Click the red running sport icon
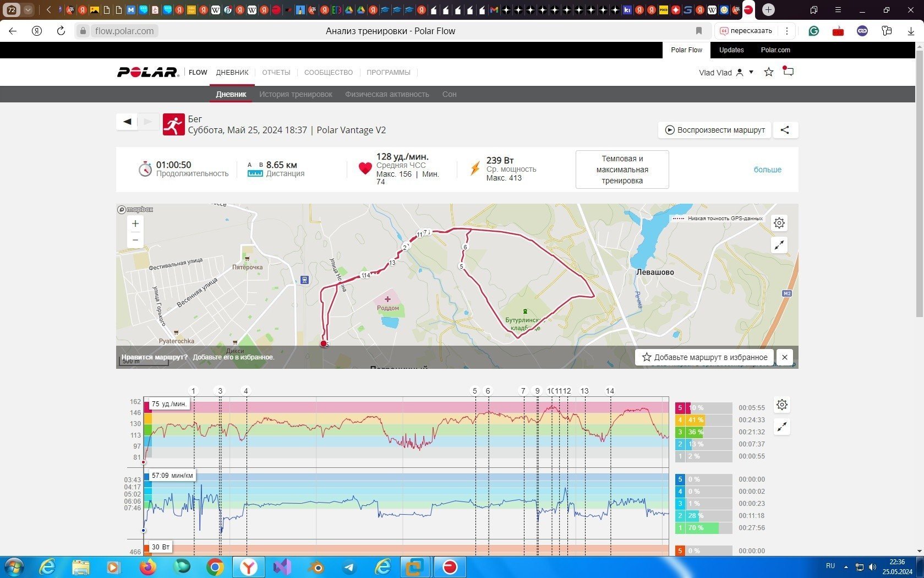Viewport: 924px width, 578px height. point(173,124)
